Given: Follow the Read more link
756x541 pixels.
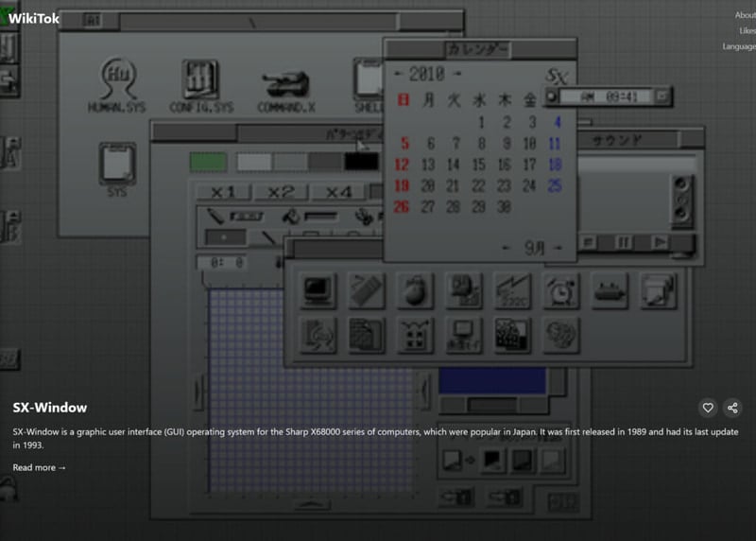Looking at the screenshot, I should pyautogui.click(x=39, y=467).
